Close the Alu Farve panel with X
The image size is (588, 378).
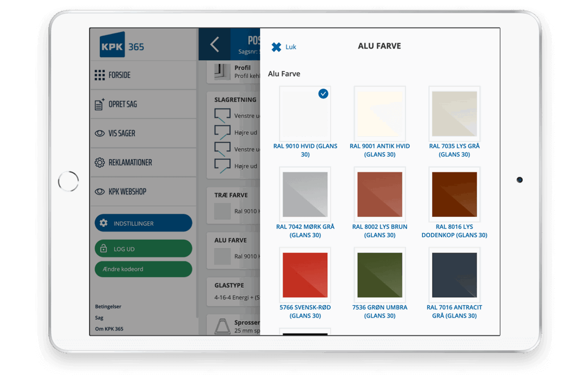tap(277, 47)
